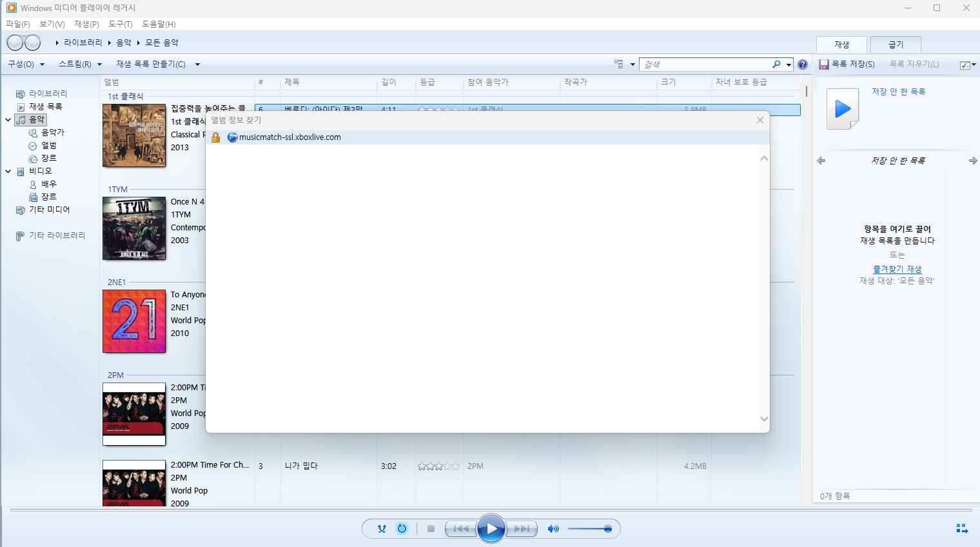
Task: Stop playback with the square stop button
Action: pos(431,529)
